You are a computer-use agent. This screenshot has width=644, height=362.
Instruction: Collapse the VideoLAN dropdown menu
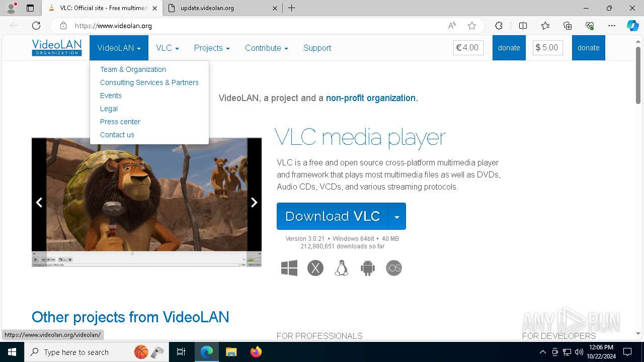pos(119,48)
